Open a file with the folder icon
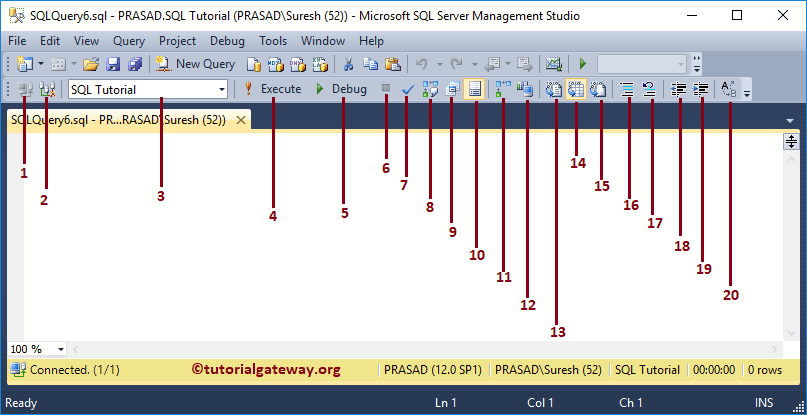Screen dimensions: 807x415 coord(91,64)
